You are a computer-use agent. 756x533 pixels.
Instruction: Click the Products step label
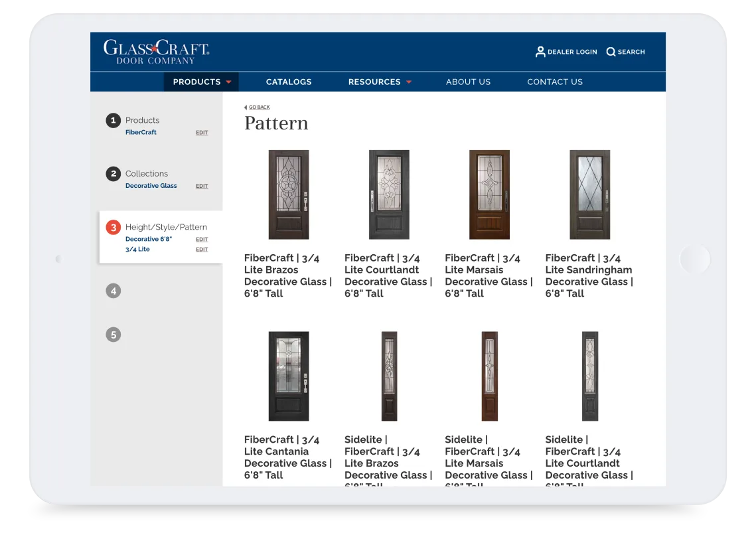(x=142, y=120)
